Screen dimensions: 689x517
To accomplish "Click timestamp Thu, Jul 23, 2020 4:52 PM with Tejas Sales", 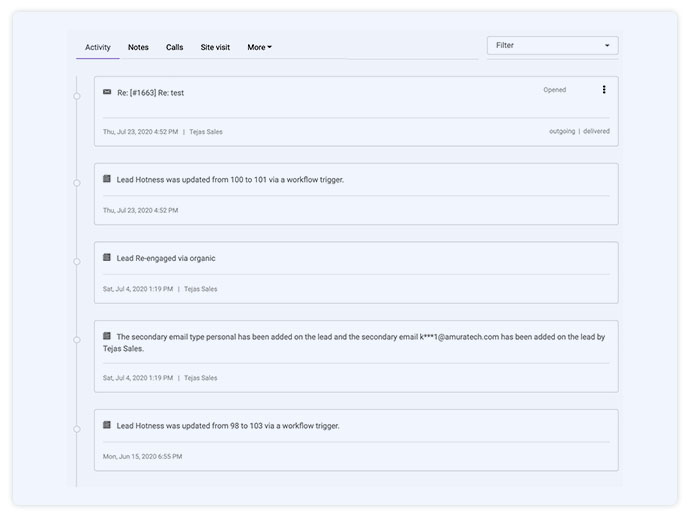I will [140, 132].
